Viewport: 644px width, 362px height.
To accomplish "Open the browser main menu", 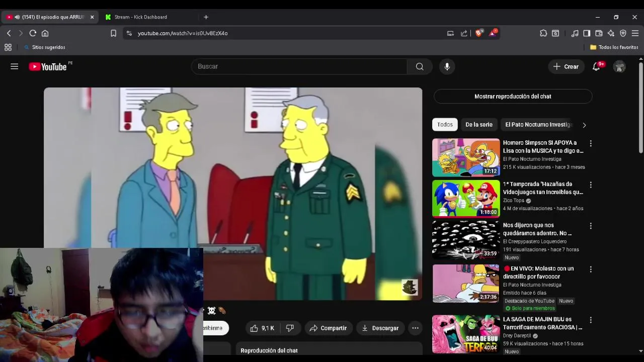I will click(x=635, y=33).
